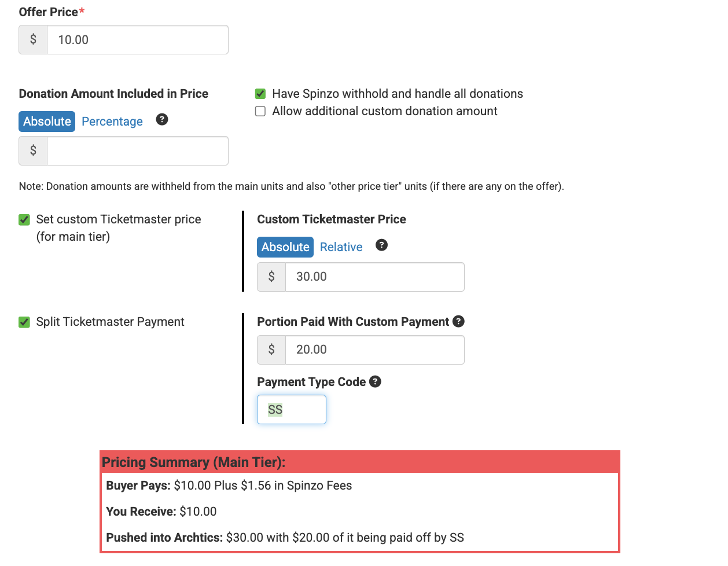The image size is (728, 566).
Task: Show help tooltip for Payment Type Code
Action: 375,381
